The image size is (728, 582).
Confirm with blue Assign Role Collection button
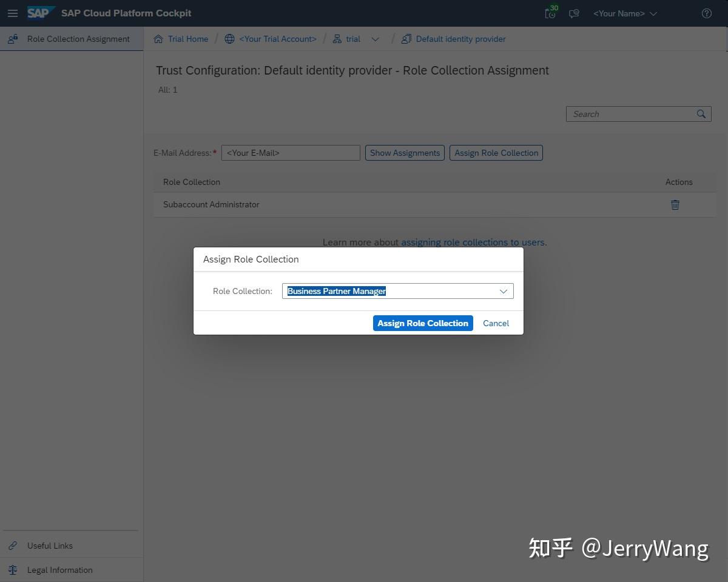click(x=423, y=323)
